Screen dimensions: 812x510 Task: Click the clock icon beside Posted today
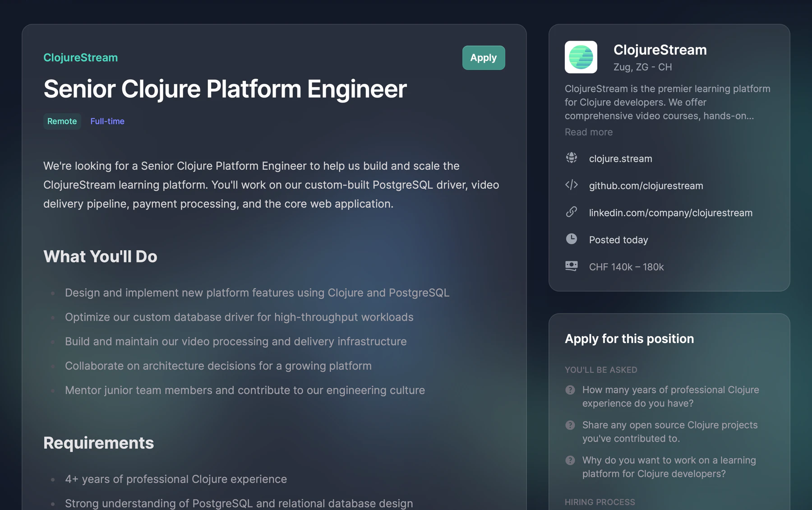click(x=572, y=239)
